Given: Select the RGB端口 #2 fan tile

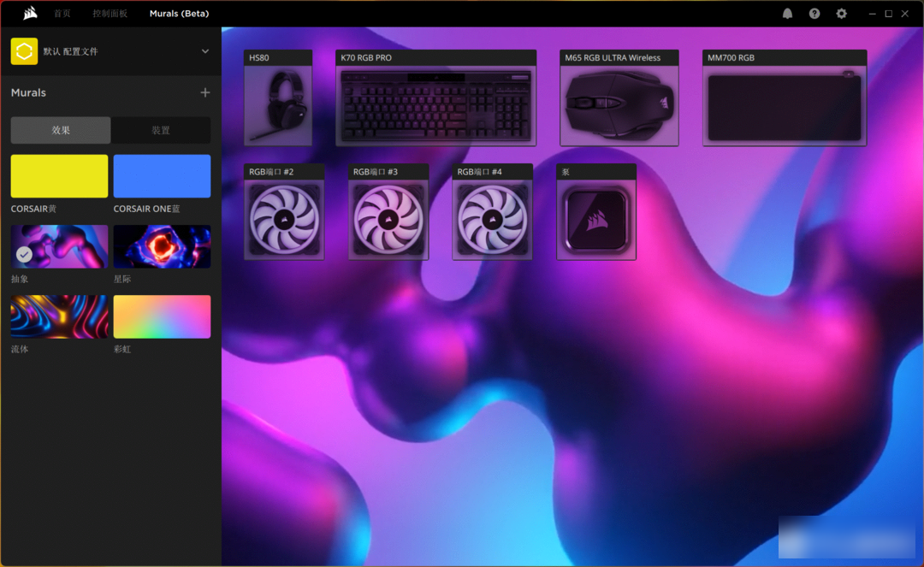Looking at the screenshot, I should coord(284,212).
